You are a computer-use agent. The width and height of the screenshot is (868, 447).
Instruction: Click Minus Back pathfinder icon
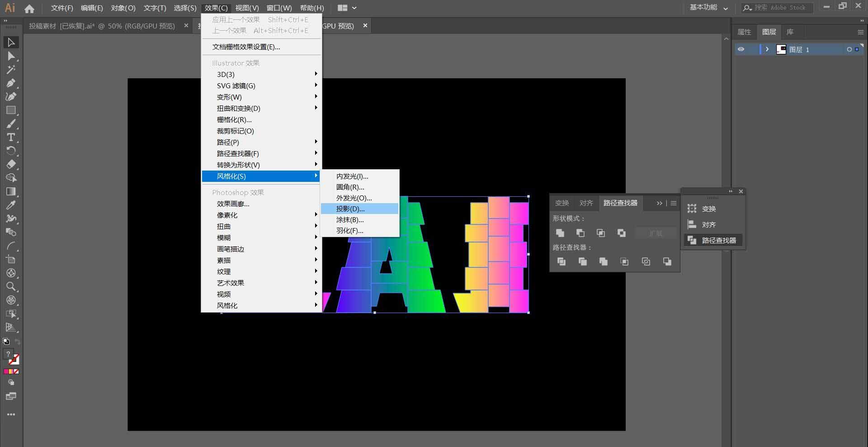click(x=667, y=262)
